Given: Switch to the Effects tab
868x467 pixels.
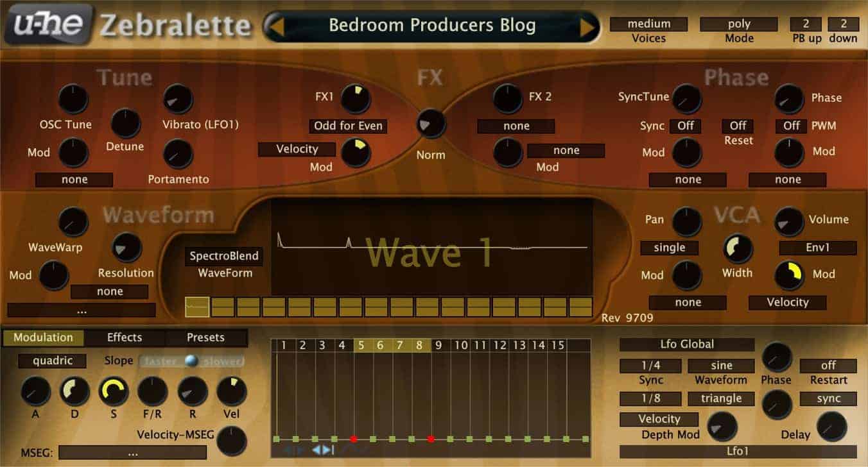Looking at the screenshot, I should click(x=125, y=337).
